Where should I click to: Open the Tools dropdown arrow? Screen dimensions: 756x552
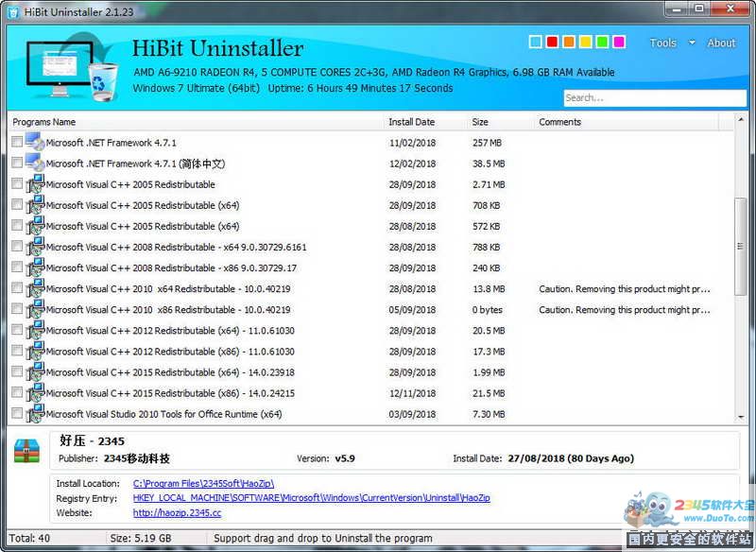click(692, 43)
